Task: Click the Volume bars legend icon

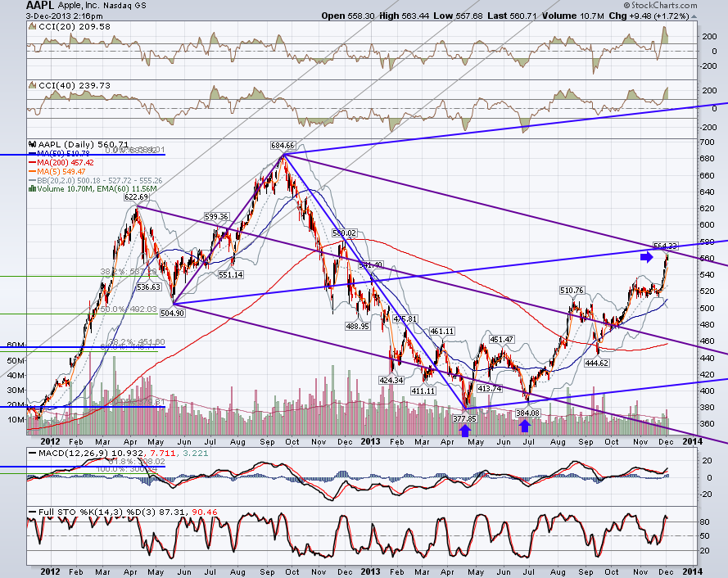Action: [32, 189]
